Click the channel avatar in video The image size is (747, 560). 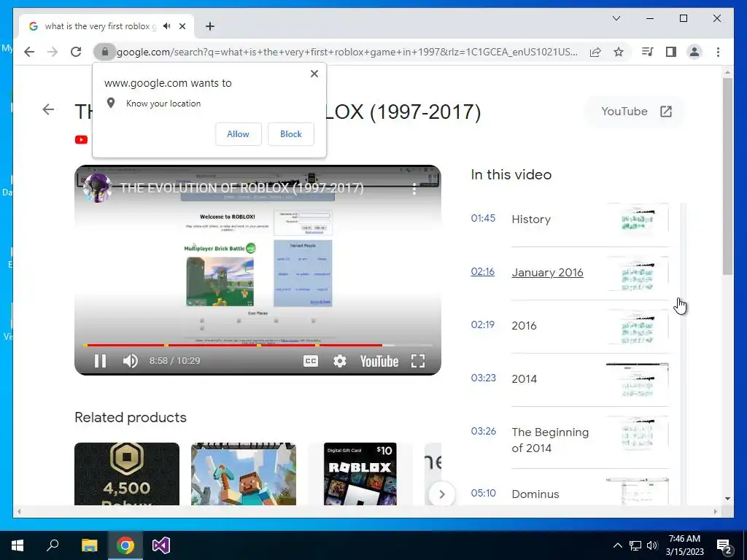pos(97,188)
